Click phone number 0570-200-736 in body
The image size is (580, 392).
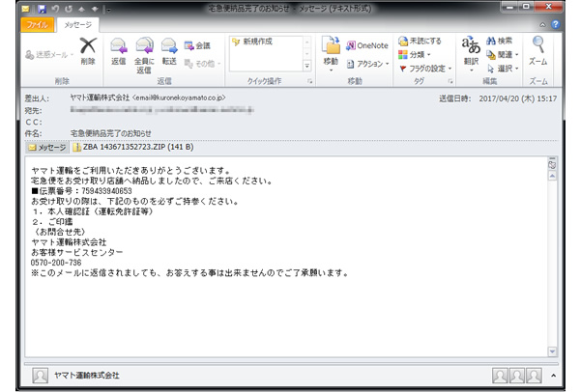click(x=56, y=263)
